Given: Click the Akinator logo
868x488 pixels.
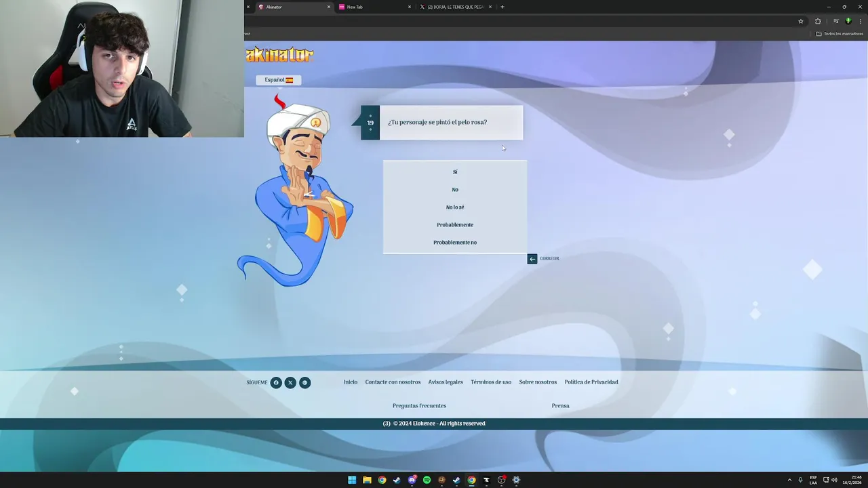Looking at the screenshot, I should (x=279, y=54).
